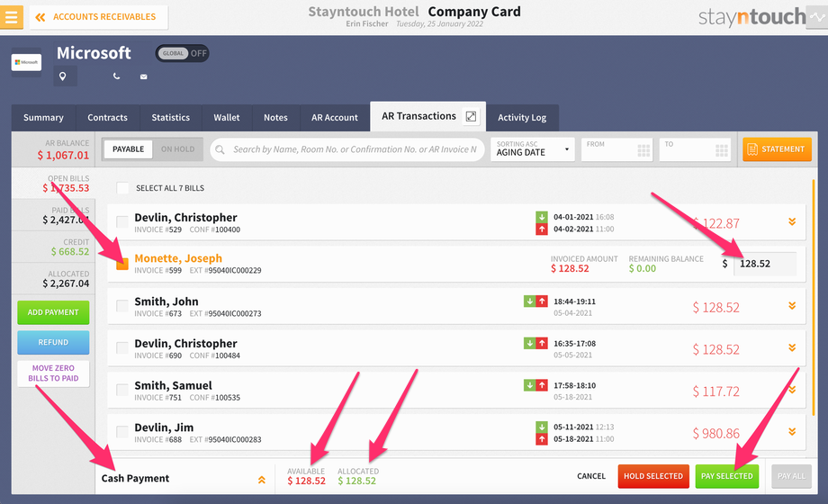Check Smith, Samuel invoice #751 checkbox
The image size is (828, 504).
tap(122, 390)
